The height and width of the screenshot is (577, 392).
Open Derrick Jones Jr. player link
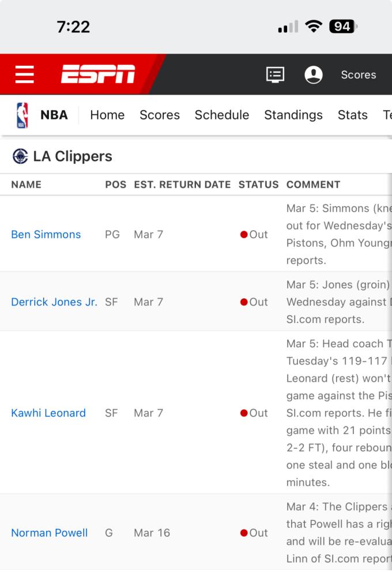pyautogui.click(x=54, y=302)
